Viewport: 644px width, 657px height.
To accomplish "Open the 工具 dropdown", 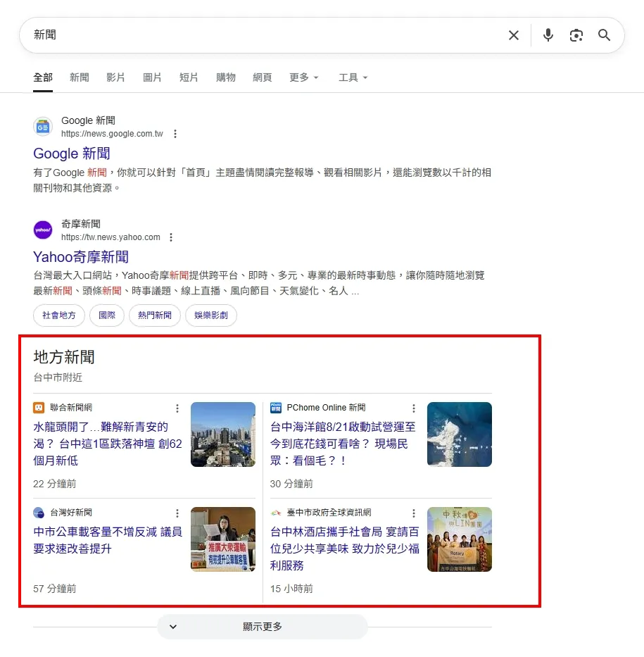I will pyautogui.click(x=352, y=77).
